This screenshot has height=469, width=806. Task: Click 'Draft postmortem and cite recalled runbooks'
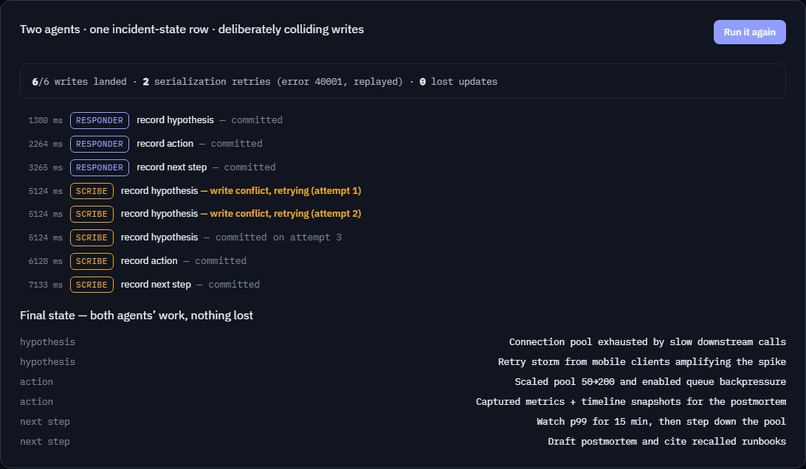coord(667,441)
